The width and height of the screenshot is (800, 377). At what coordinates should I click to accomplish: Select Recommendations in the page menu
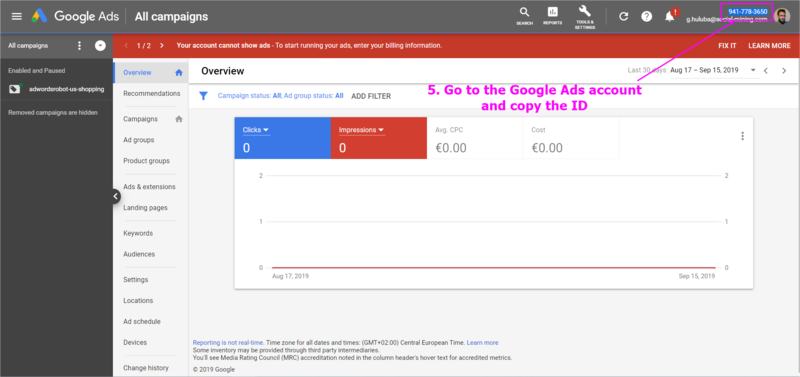pos(152,94)
